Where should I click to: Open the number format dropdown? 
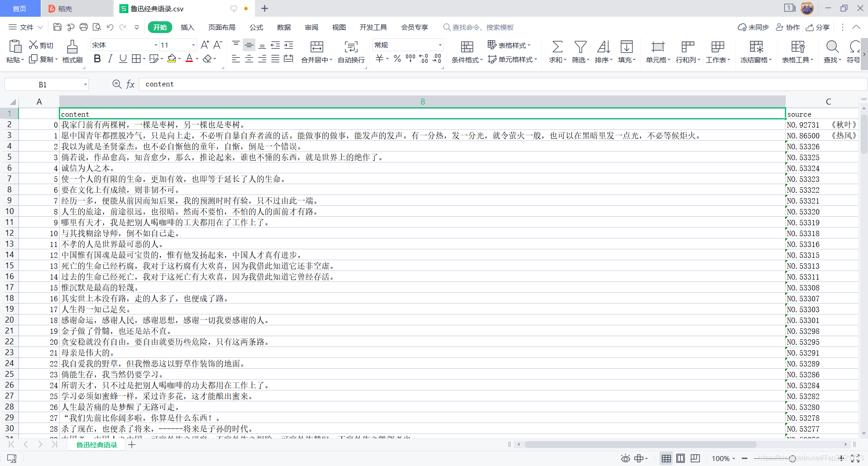tap(440, 45)
